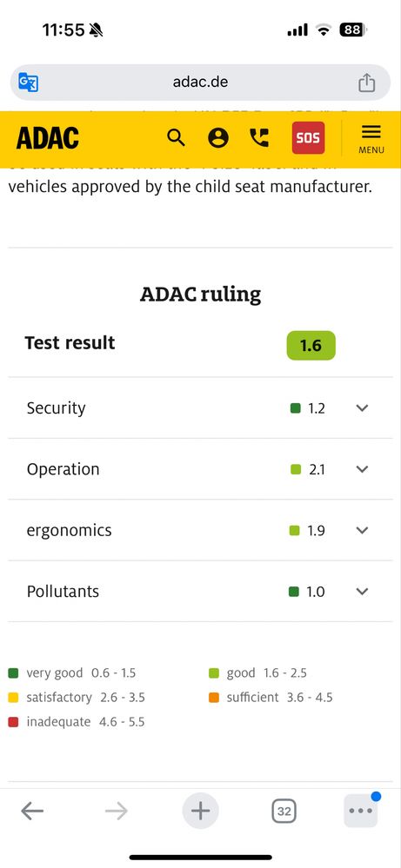
Task: Open a new tab with plus button
Action: pyautogui.click(x=200, y=812)
